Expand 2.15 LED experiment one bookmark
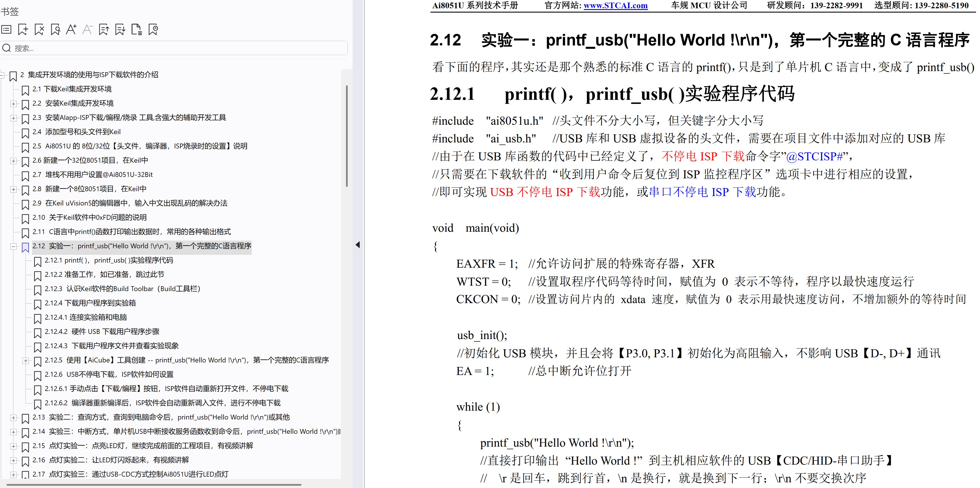This screenshot has height=488, width=980. (13, 446)
